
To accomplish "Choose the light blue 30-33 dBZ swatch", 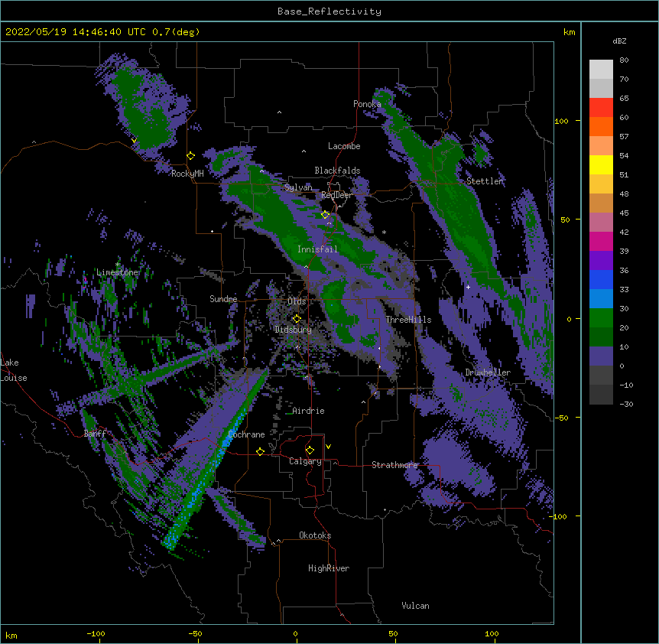I will pyautogui.click(x=601, y=299).
